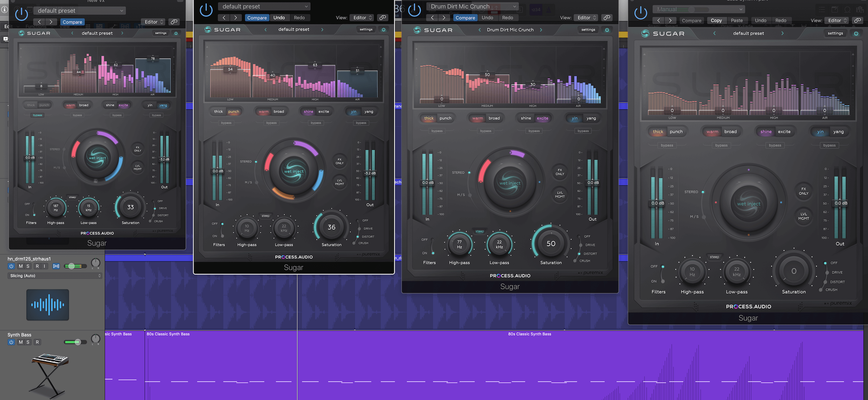
Task: Click the flex mode icon on hn_drm125_strhaus1 track
Action: [56, 266]
